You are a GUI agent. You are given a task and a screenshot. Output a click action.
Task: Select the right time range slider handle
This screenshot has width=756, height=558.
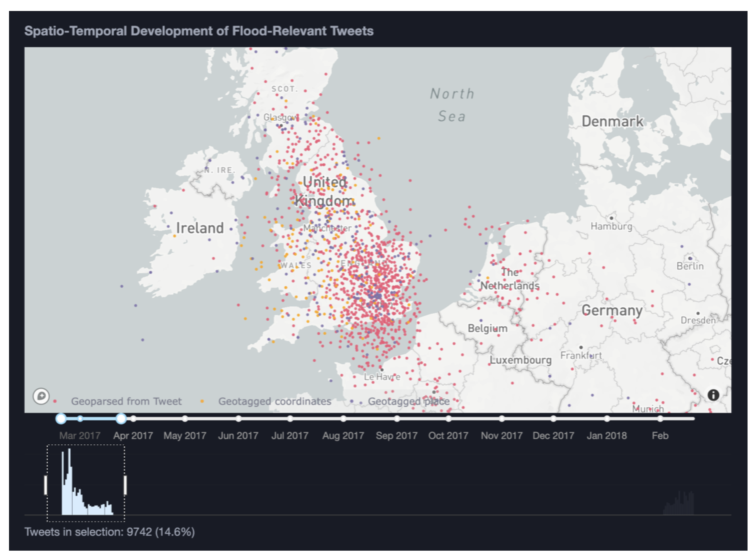(x=121, y=419)
